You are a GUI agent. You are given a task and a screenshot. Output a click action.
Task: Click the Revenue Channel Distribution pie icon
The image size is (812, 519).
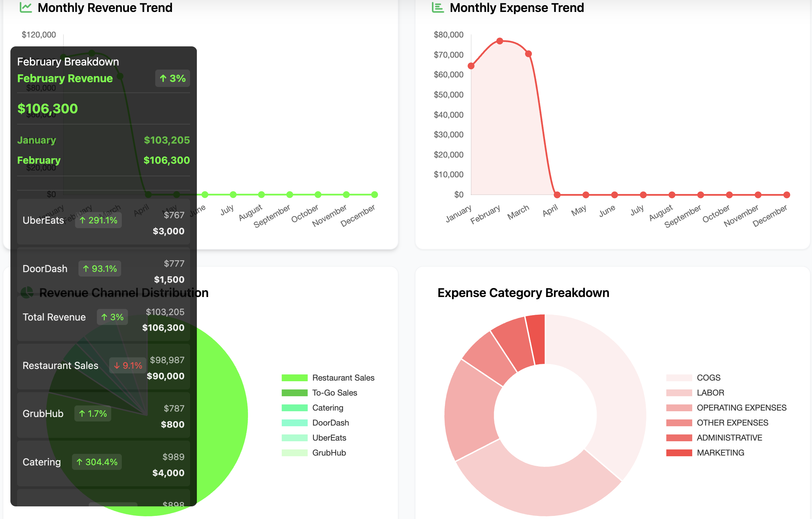tap(27, 292)
